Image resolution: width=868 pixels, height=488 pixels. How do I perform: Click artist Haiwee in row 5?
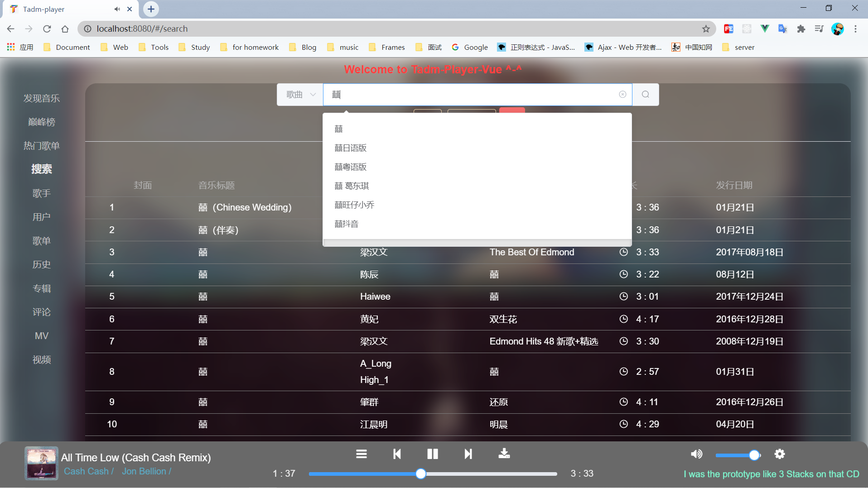coord(375,297)
